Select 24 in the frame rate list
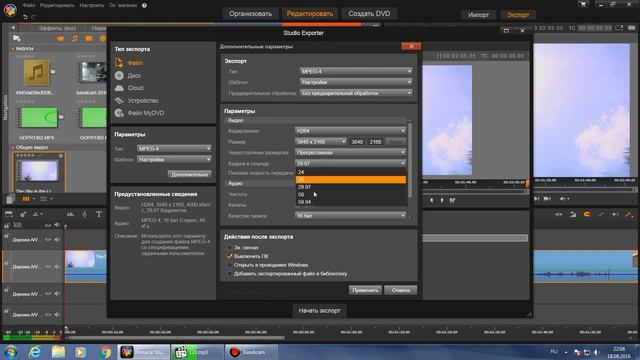Image resolution: width=640 pixels, height=360 pixels. pos(351,172)
